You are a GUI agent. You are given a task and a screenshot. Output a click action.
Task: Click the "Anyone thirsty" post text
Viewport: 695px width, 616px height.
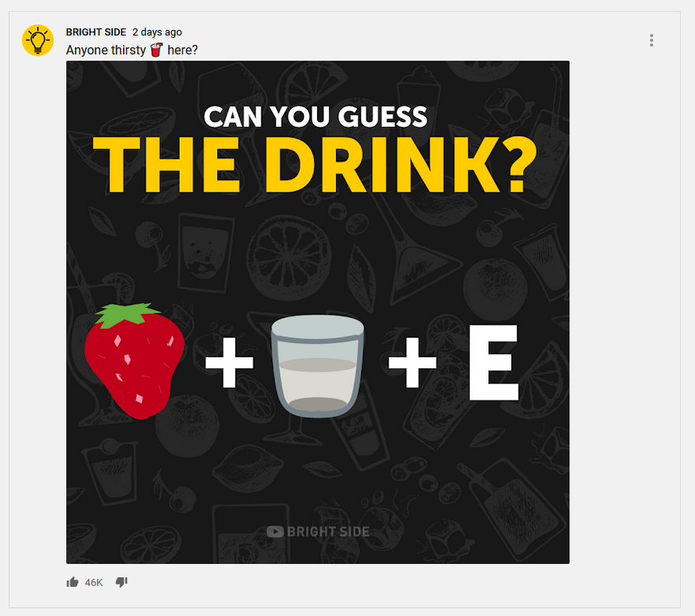point(106,50)
